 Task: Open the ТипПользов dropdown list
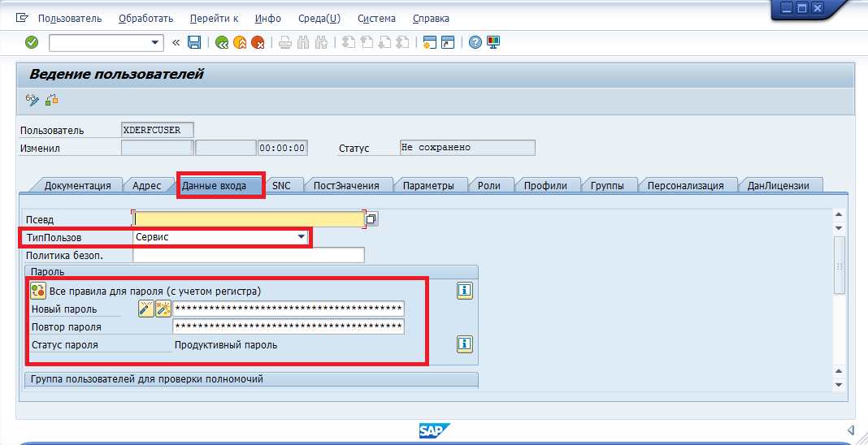click(x=302, y=237)
